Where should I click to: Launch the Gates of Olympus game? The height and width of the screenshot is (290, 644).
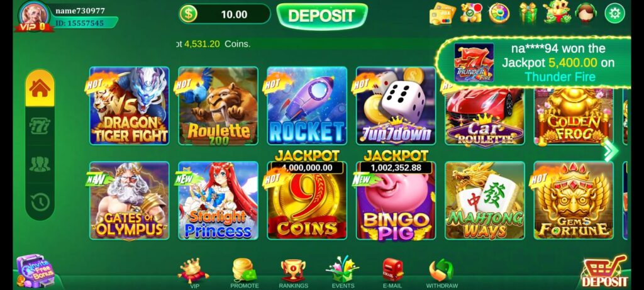click(x=130, y=201)
